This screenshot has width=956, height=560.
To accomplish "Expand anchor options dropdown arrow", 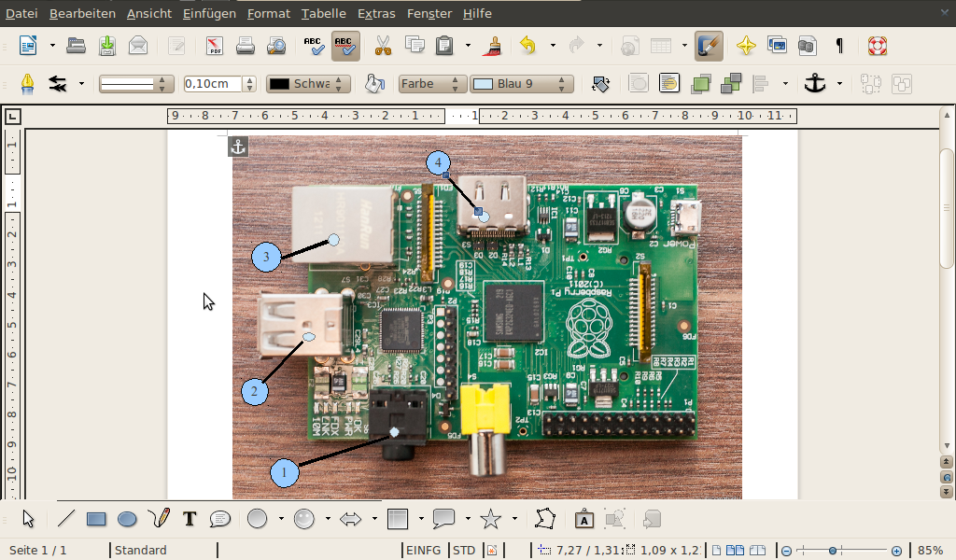I will tap(839, 83).
